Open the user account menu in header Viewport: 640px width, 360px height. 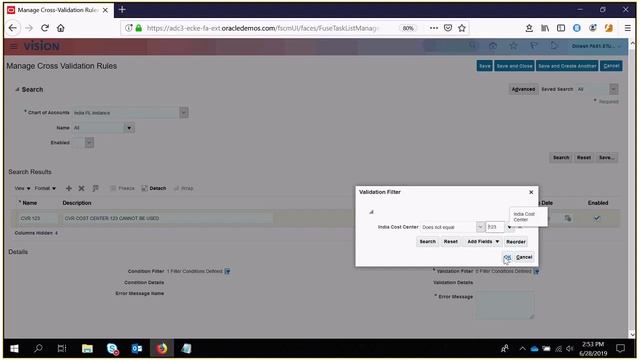point(596,46)
